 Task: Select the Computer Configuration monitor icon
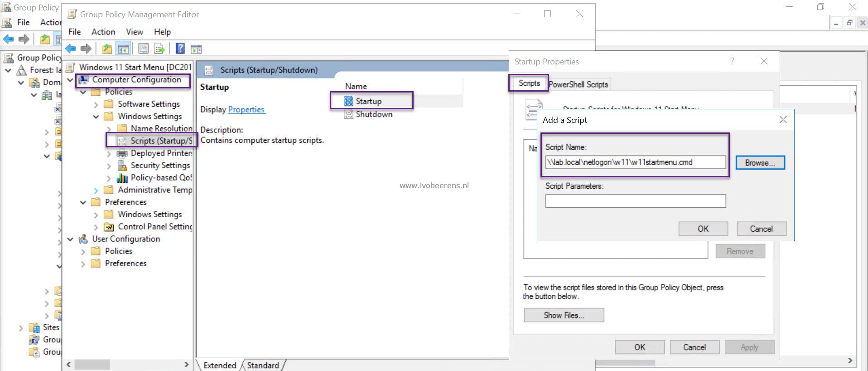click(x=83, y=80)
